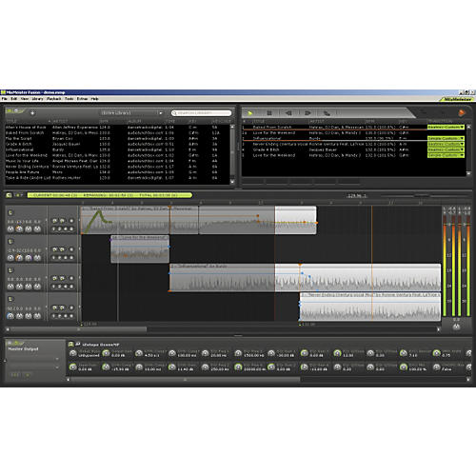Viewport: 476px width, 476px height.
Task: Skip to next track using forward arrow
Action: point(307,113)
